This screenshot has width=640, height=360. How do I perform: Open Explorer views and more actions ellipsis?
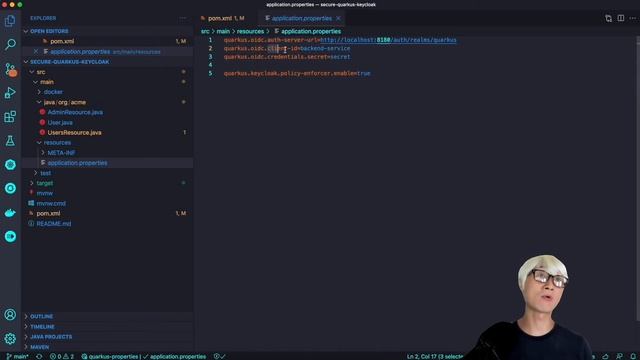pyautogui.click(x=182, y=18)
